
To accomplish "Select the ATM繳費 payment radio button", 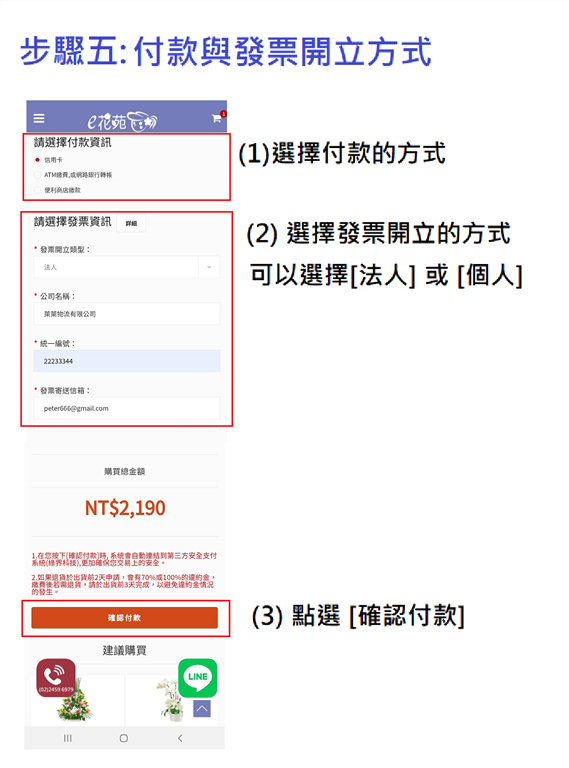I will 37,175.
